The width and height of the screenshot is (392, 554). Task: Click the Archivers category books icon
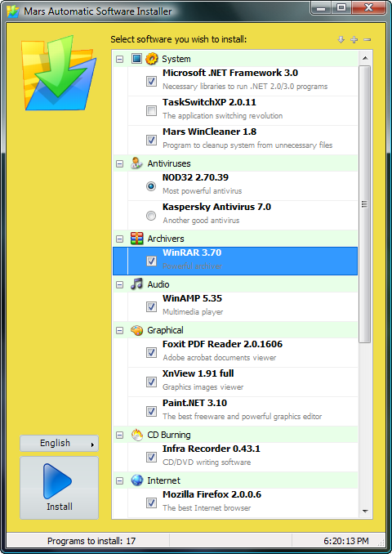click(x=136, y=239)
